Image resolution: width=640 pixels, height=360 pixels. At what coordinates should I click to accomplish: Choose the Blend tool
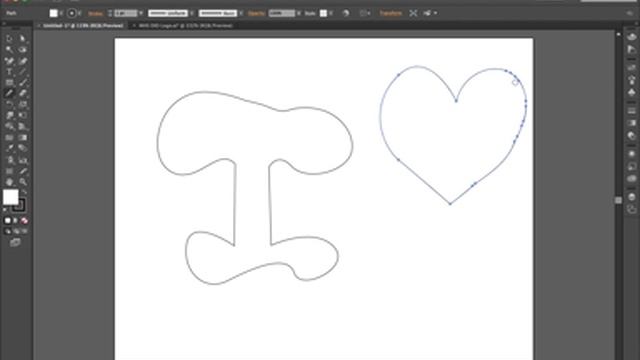pyautogui.click(x=22, y=149)
